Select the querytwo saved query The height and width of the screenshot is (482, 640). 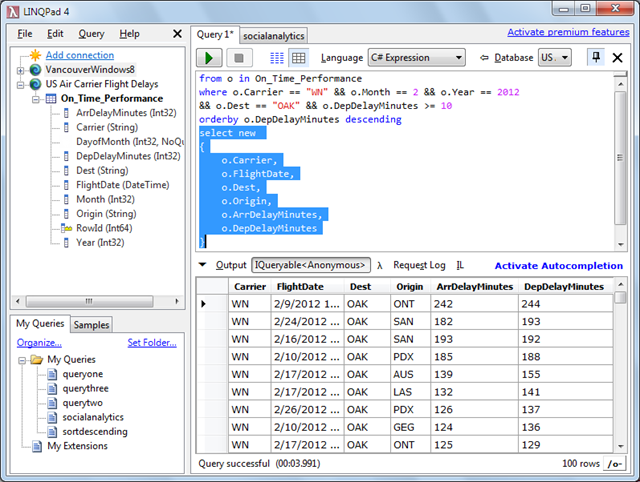[82, 403]
